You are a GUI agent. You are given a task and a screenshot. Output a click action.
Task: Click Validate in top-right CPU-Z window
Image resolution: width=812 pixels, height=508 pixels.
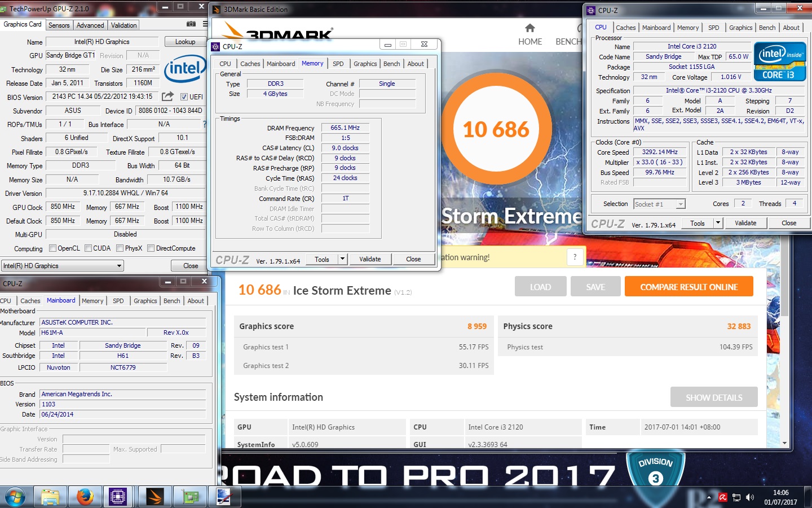[x=745, y=222]
